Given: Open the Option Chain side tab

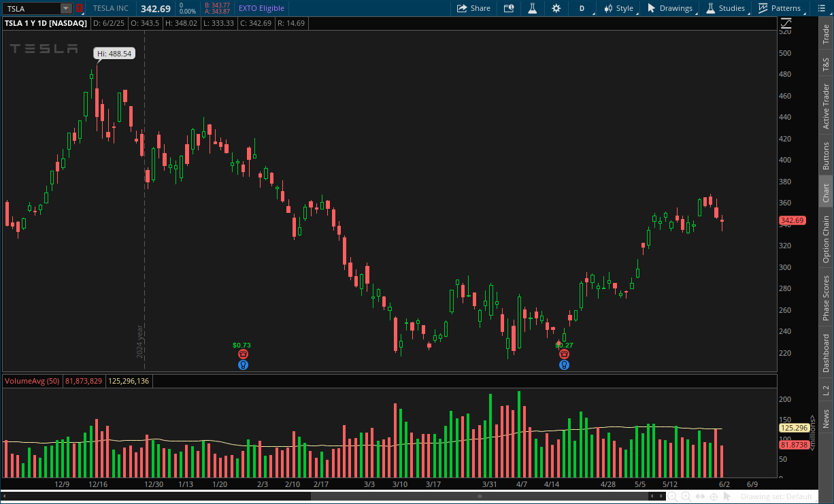Looking at the screenshot, I should (x=826, y=239).
